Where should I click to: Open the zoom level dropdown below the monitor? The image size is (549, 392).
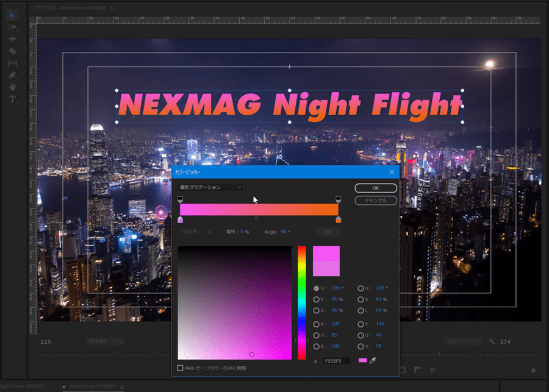(x=105, y=341)
